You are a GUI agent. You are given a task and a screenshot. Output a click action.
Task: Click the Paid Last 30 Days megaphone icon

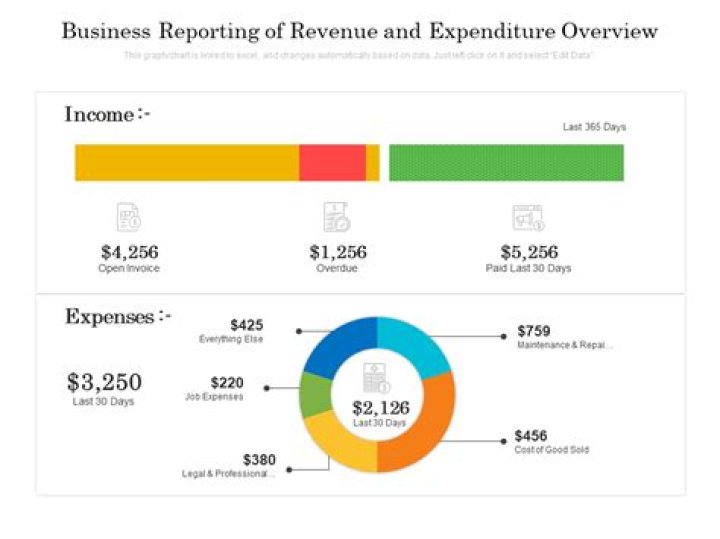pyautogui.click(x=528, y=218)
